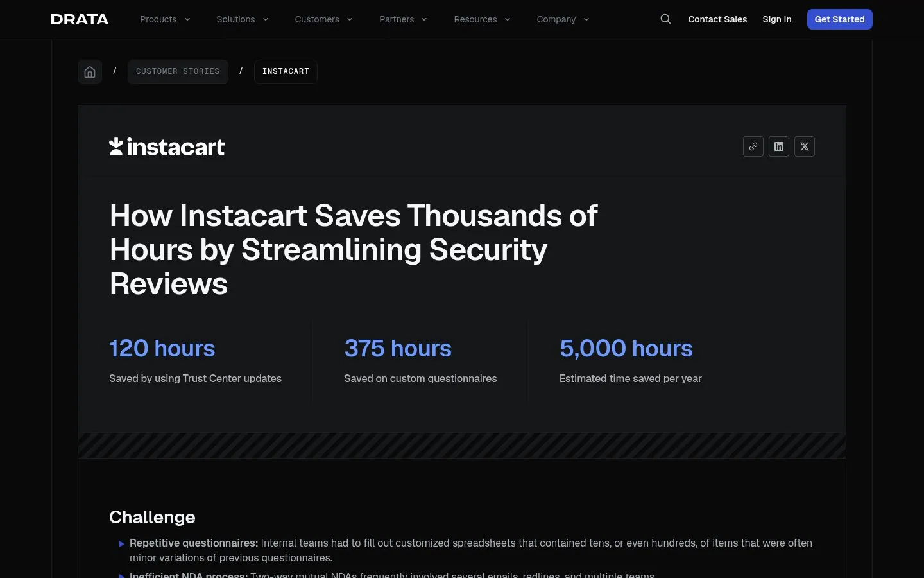This screenshot has height=578, width=924.
Task: Go to home breadcrumb icon
Action: 90,72
